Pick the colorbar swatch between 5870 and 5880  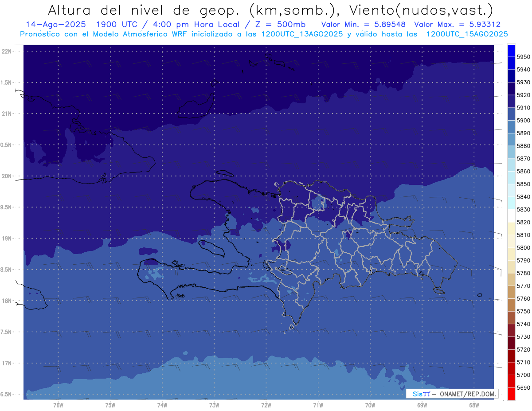pos(511,152)
